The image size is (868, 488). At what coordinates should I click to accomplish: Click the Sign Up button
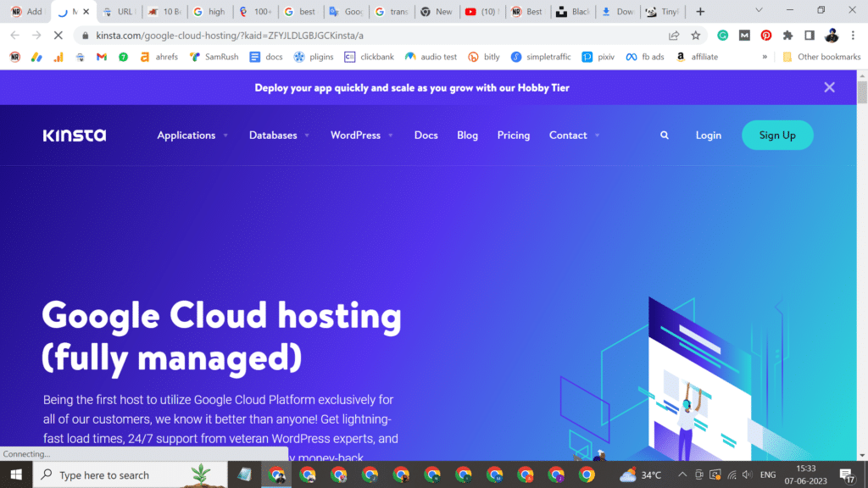pos(777,136)
